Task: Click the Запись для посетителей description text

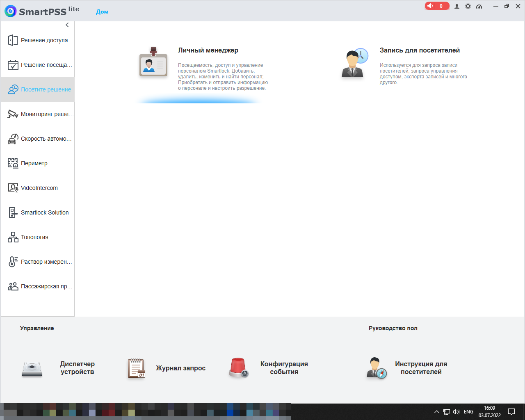Action: (x=423, y=74)
